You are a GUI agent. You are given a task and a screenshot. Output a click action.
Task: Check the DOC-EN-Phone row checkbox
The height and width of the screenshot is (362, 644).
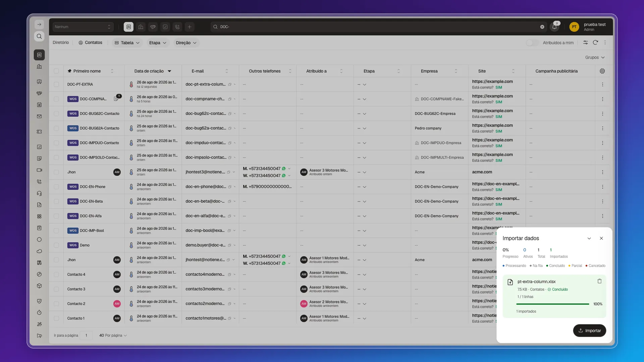pos(56,187)
